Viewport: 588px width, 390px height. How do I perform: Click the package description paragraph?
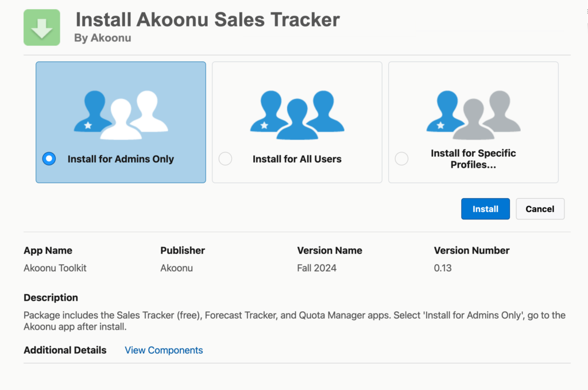tap(294, 321)
